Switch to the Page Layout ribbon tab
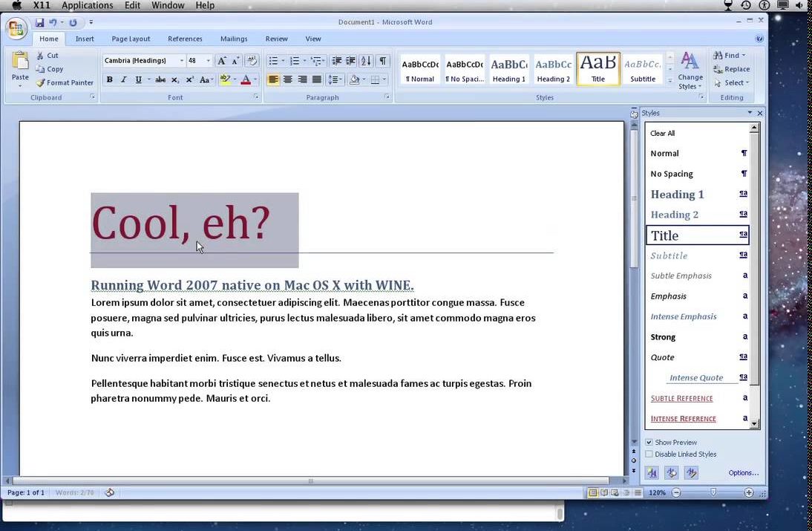 point(131,39)
